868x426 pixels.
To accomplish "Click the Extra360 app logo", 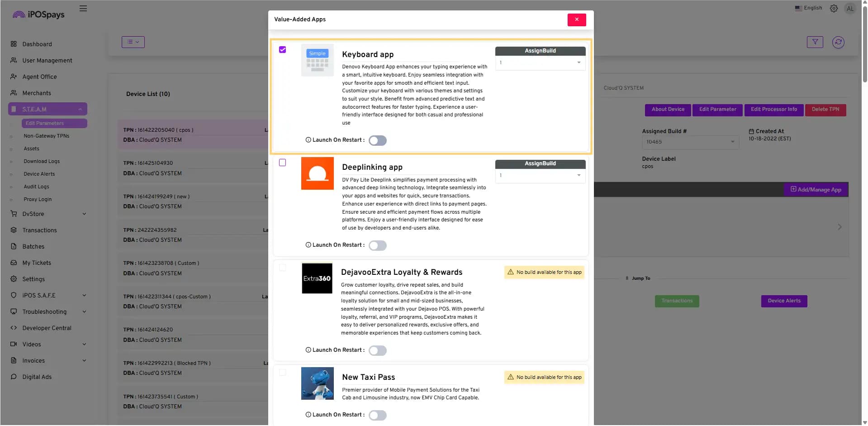I will pos(317,278).
